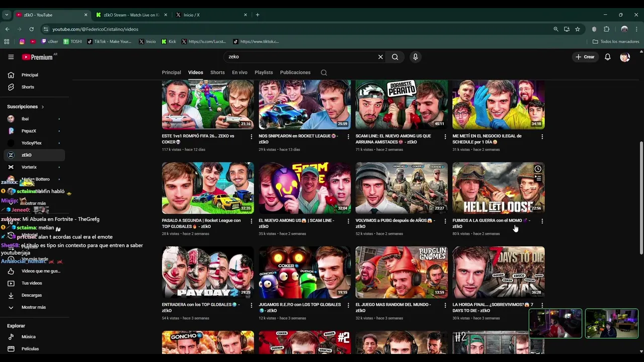Add Hell Let Loose video to Watch Later
This screenshot has width=644, height=362.
pyautogui.click(x=538, y=169)
